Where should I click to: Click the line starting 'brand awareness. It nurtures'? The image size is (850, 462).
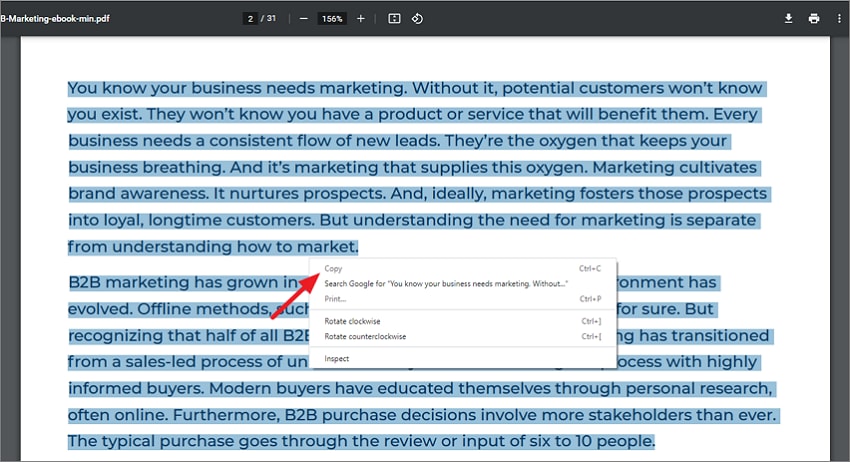418,194
